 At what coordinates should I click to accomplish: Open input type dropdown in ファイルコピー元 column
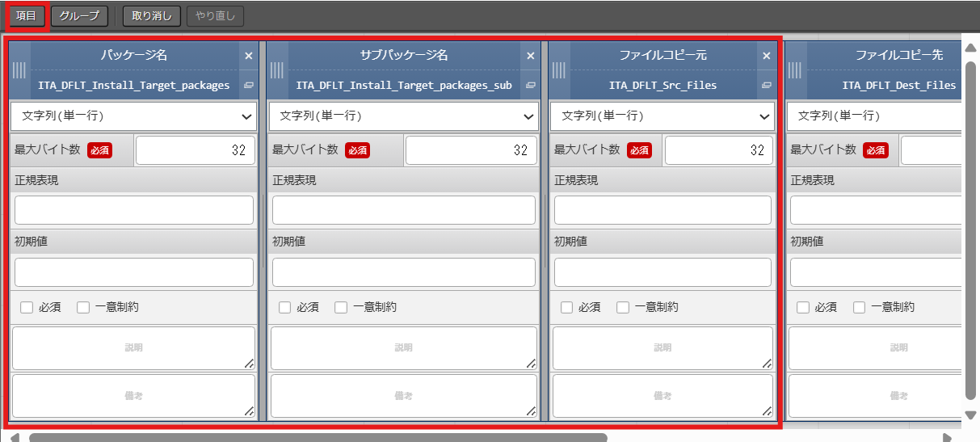pyautogui.click(x=662, y=116)
